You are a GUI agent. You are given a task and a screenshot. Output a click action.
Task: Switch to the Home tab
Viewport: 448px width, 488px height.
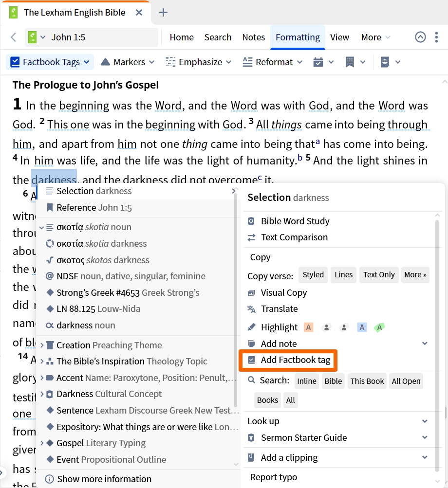click(182, 37)
